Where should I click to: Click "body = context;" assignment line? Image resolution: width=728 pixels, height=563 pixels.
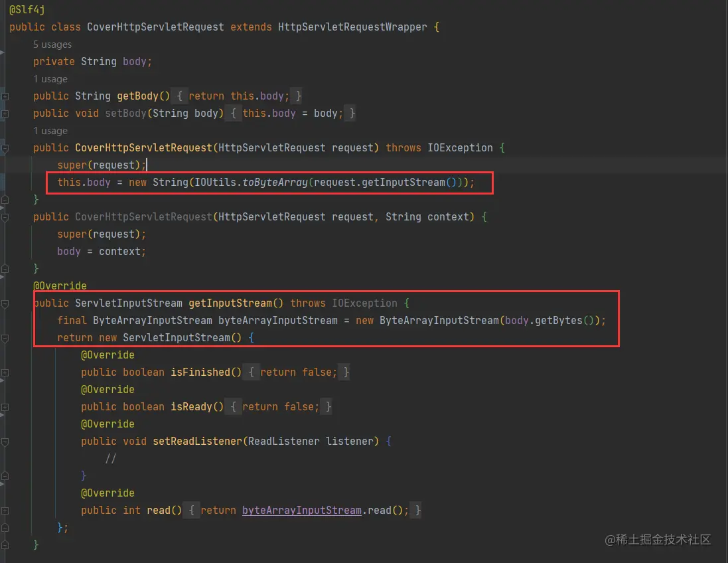tap(102, 252)
